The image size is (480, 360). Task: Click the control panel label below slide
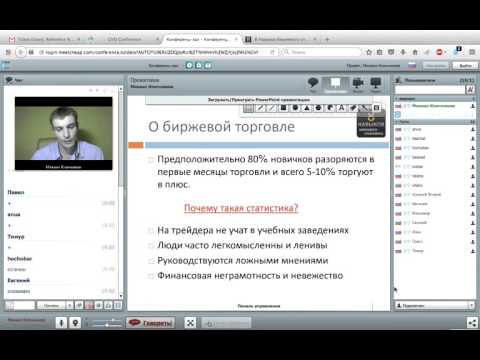pyautogui.click(x=259, y=306)
